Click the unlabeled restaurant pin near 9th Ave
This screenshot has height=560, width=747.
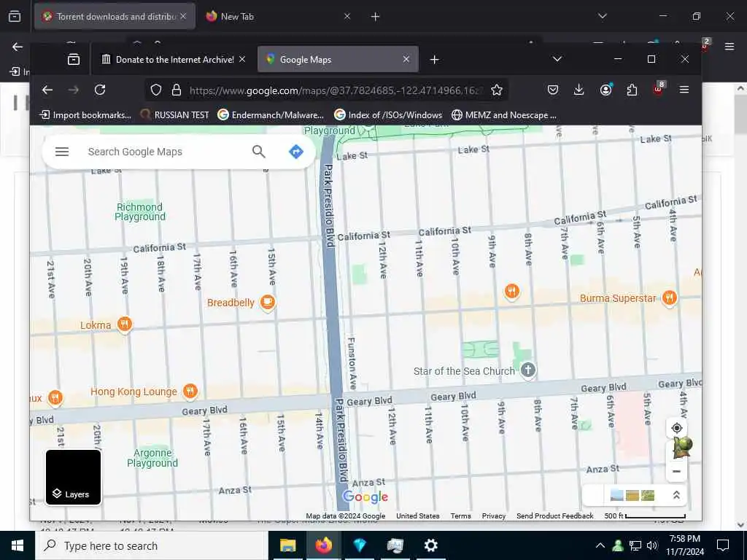click(x=511, y=292)
